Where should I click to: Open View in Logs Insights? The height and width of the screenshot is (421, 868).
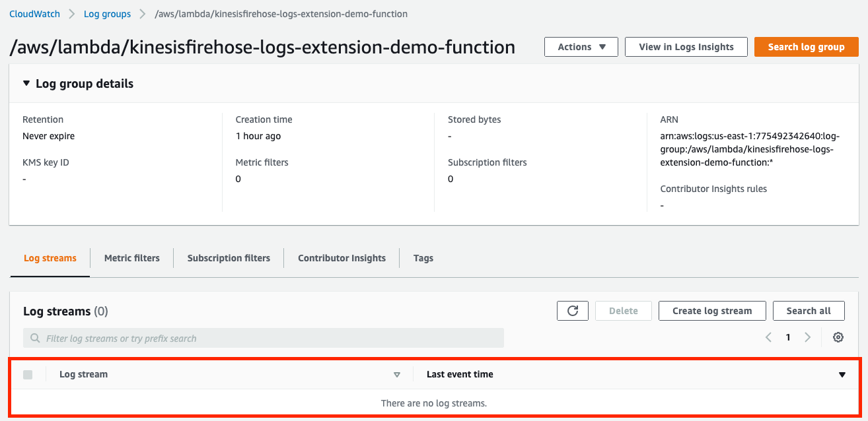tap(686, 47)
